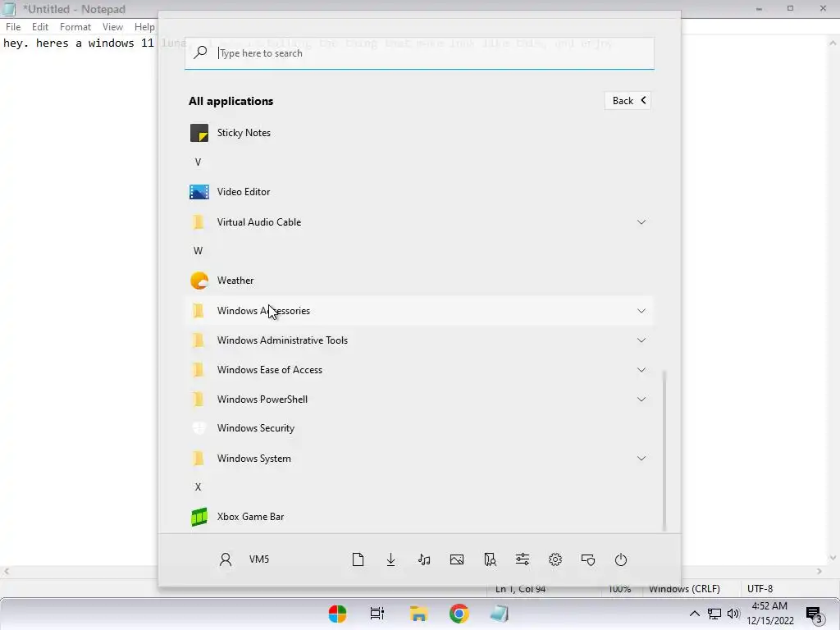
Task: Open Notepad Format menu
Action: click(x=75, y=27)
